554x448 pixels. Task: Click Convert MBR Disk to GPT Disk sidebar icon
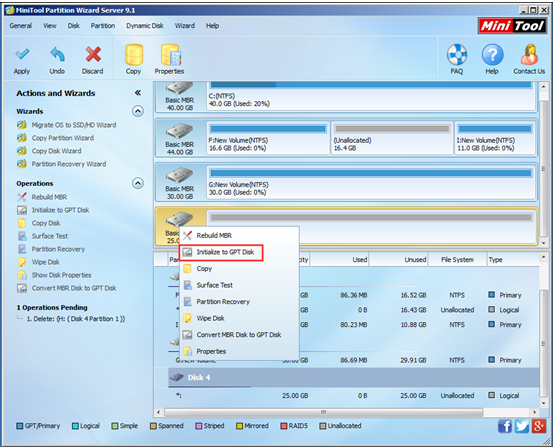tap(22, 288)
